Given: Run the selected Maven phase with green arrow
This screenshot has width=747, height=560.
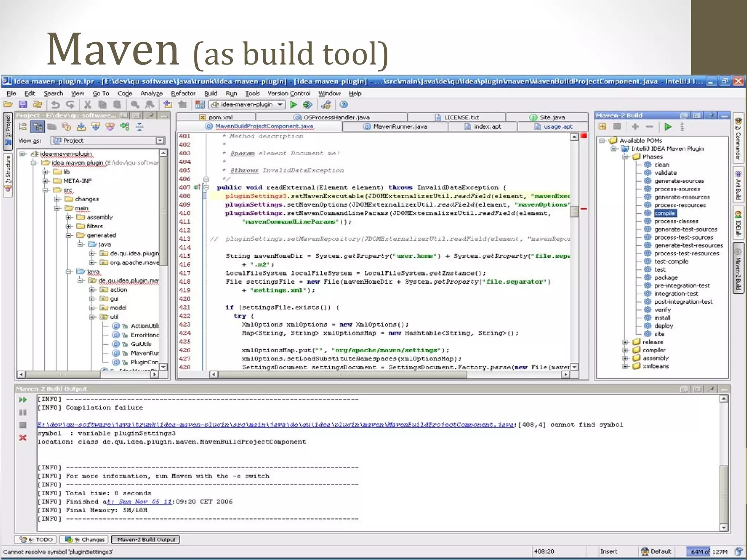Looking at the screenshot, I should (x=668, y=127).
